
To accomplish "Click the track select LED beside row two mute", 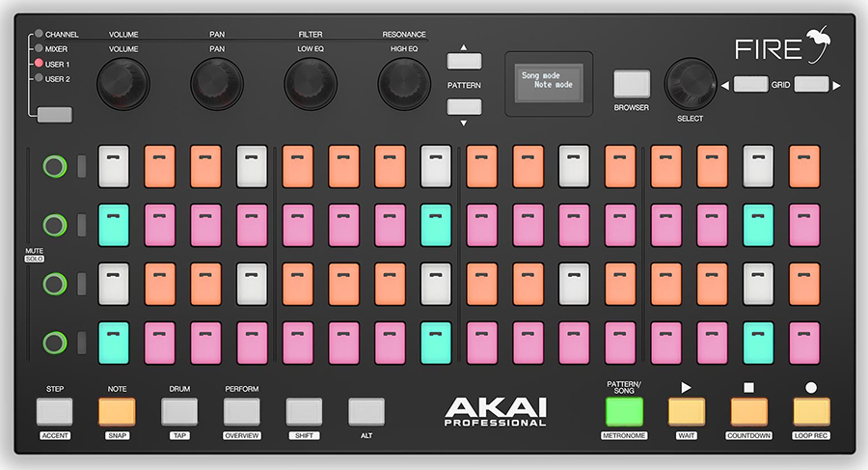I will click(81, 225).
